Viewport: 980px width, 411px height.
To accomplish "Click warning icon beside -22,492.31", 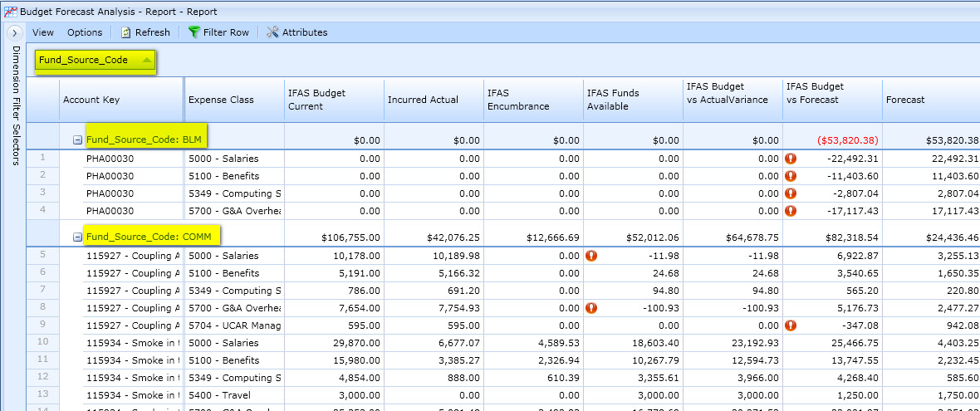I will pyautogui.click(x=791, y=159).
